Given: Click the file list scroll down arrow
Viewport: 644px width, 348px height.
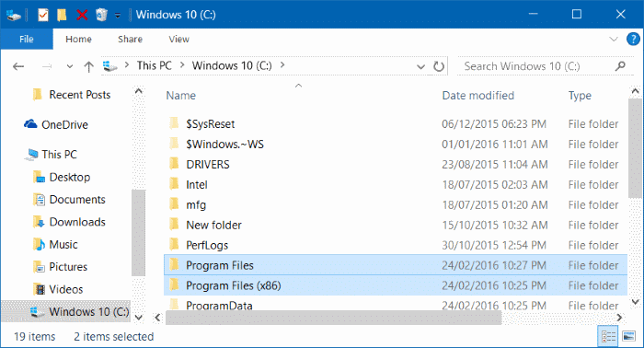Looking at the screenshot, I should (x=635, y=302).
